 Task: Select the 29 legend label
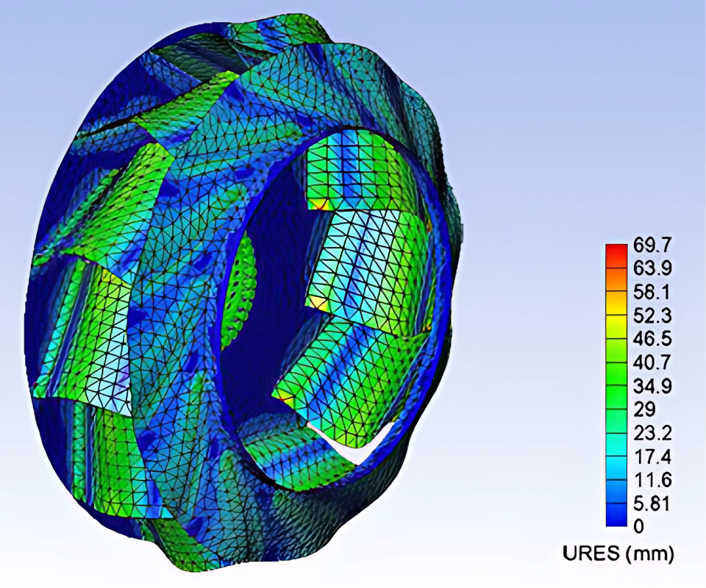(x=644, y=409)
